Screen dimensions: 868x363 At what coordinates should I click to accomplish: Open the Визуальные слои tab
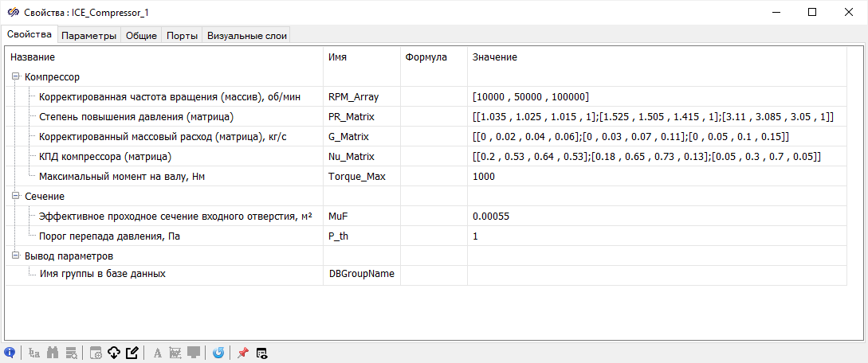(x=246, y=35)
